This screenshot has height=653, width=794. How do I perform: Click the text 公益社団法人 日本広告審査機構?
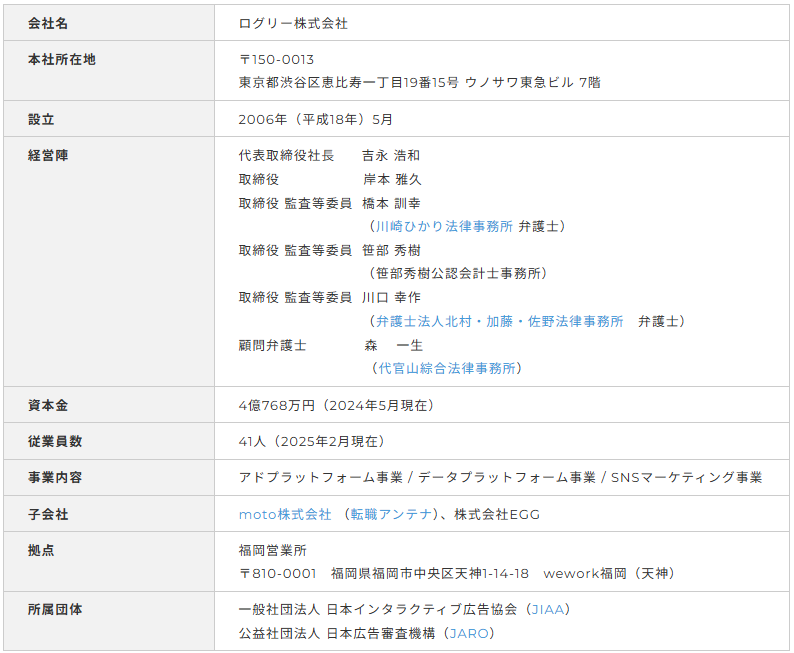337,633
